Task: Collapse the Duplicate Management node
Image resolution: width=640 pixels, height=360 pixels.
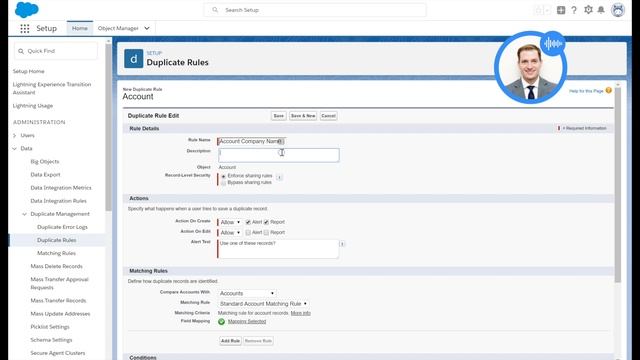Action: [x=24, y=214]
